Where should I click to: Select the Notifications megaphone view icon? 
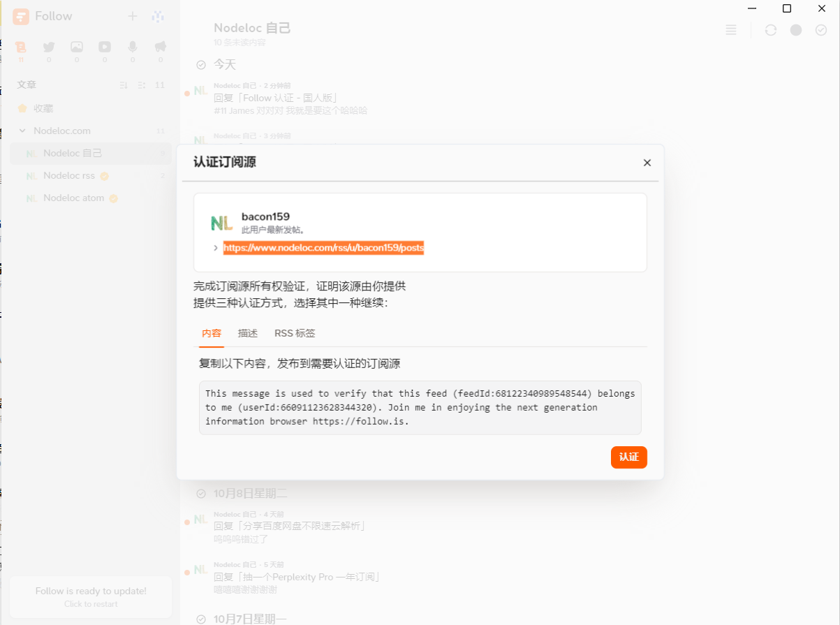pos(161,47)
